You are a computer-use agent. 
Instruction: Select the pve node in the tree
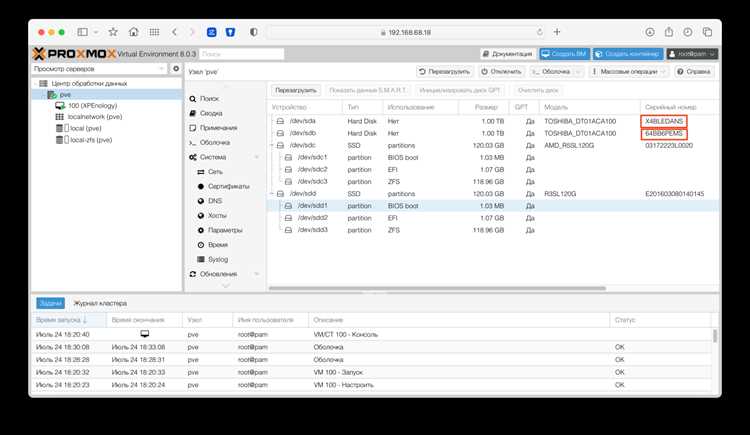(65, 95)
